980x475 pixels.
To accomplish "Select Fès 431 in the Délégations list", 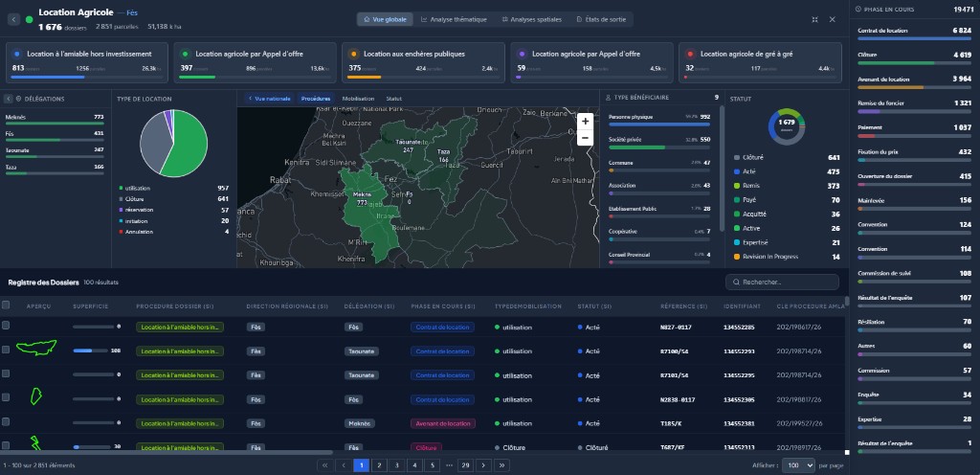I will pyautogui.click(x=55, y=136).
